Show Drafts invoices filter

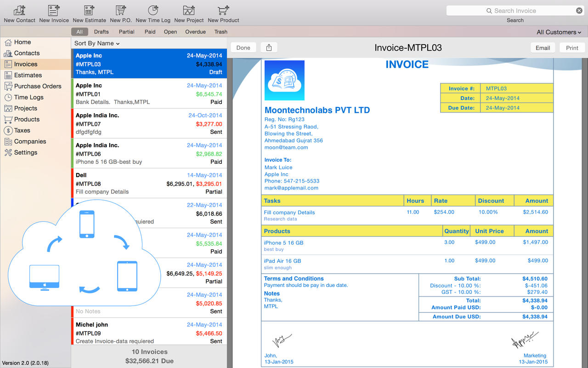pos(102,32)
